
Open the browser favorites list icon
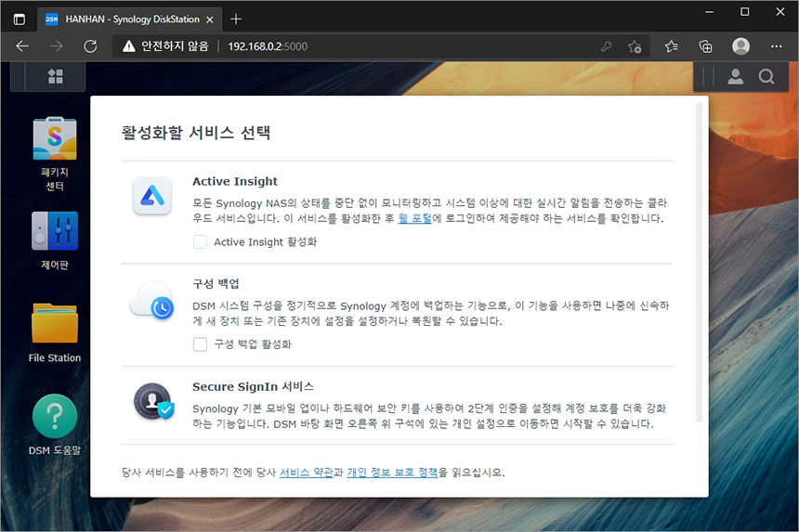click(x=671, y=46)
